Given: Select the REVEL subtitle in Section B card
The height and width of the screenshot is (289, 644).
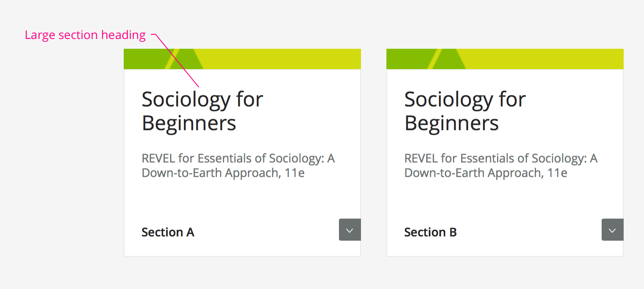Looking at the screenshot, I should pos(501,166).
